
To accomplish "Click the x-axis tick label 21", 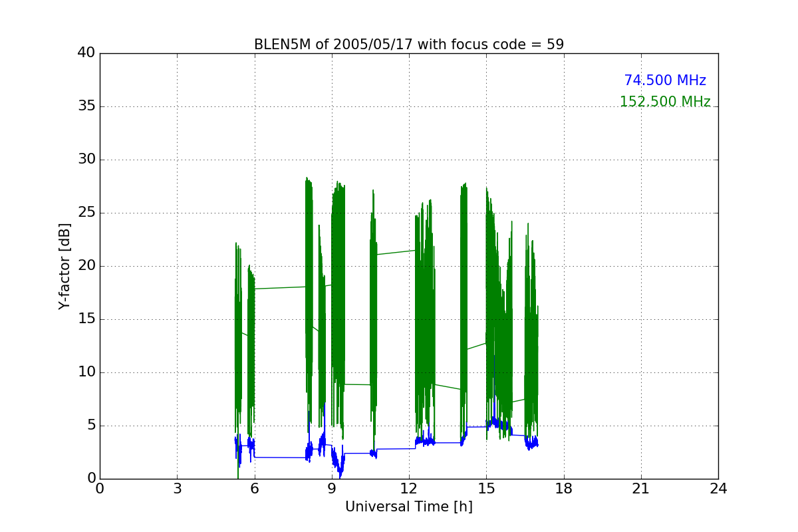I will pyautogui.click(x=641, y=489).
